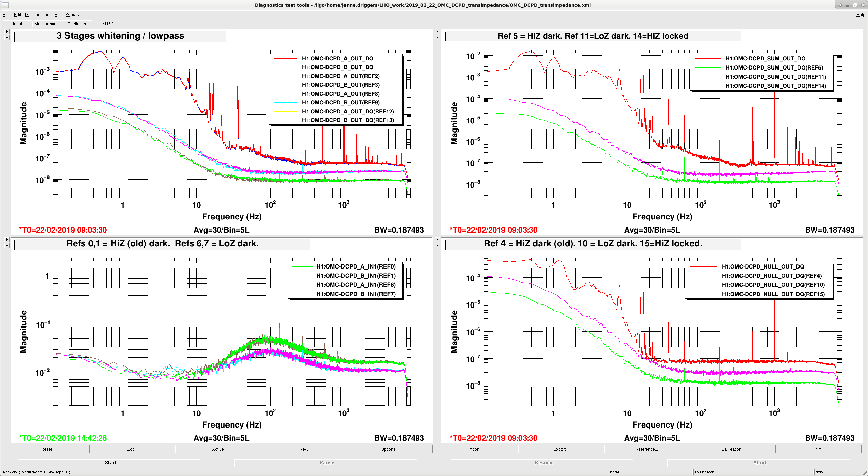868x476 pixels.
Task: Click up-arrow icon beside the Ref 5 HiZ dark plot
Action: 437,37
